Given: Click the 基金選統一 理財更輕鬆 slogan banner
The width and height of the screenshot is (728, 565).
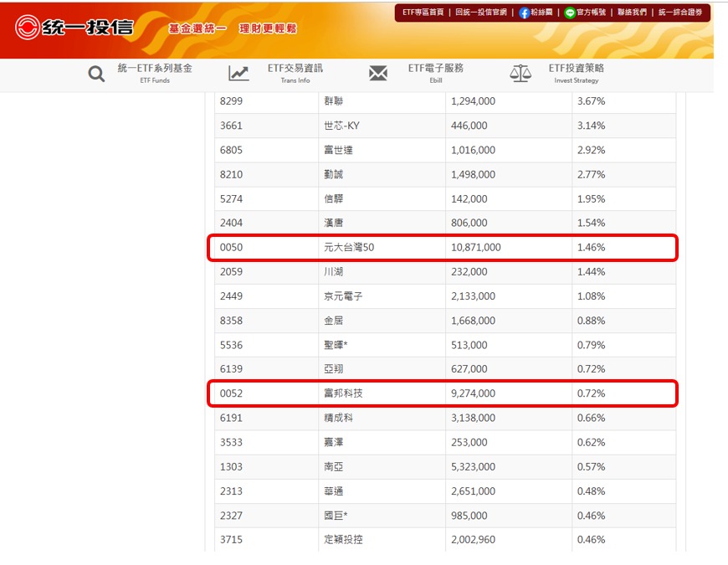Looking at the screenshot, I should [x=233, y=28].
